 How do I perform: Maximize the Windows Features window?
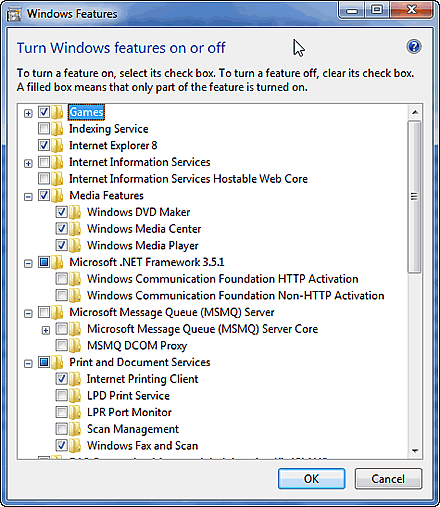click(x=377, y=10)
